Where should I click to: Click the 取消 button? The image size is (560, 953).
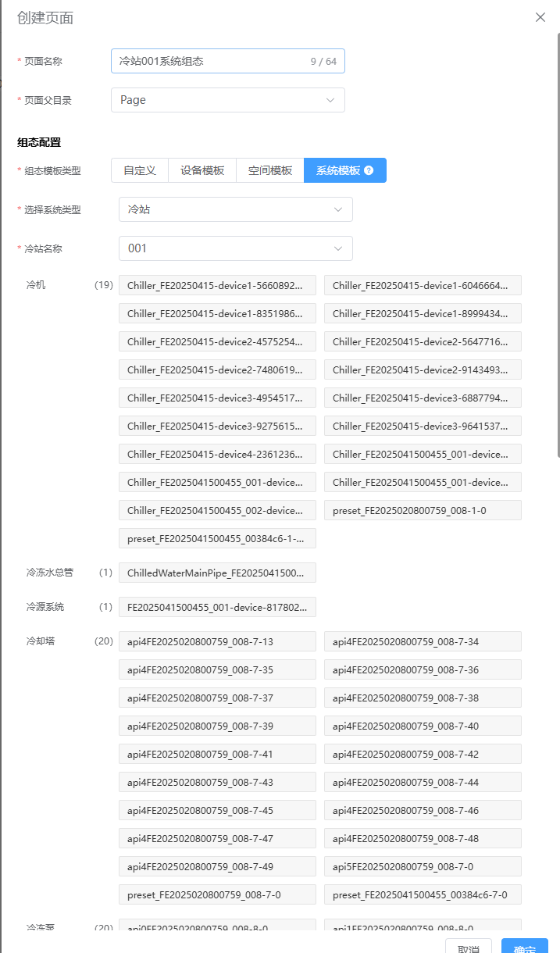click(469, 946)
